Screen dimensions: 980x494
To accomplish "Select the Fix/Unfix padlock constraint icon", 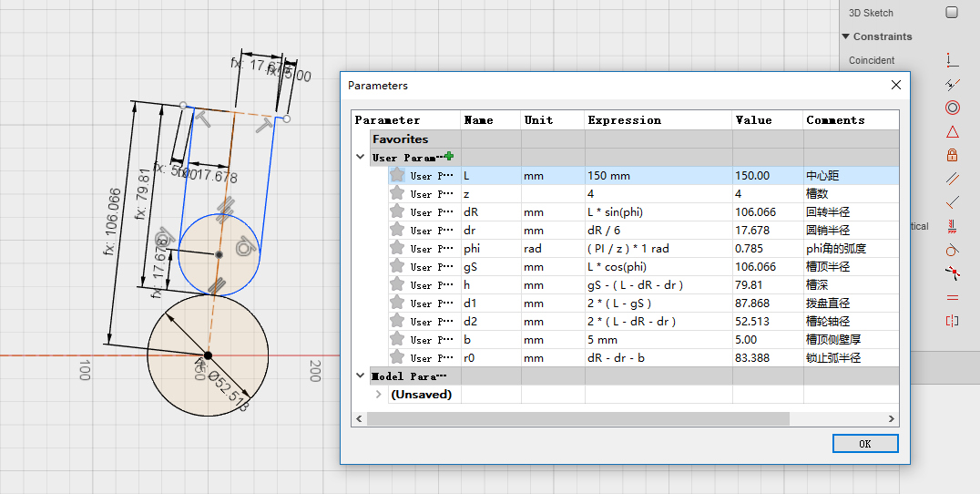I will coord(952,155).
